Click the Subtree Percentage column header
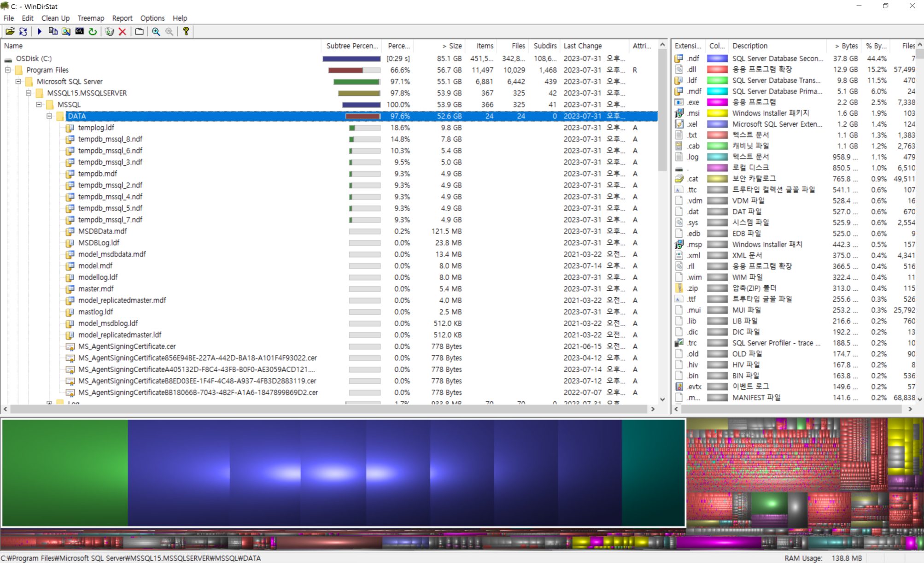 352,46
